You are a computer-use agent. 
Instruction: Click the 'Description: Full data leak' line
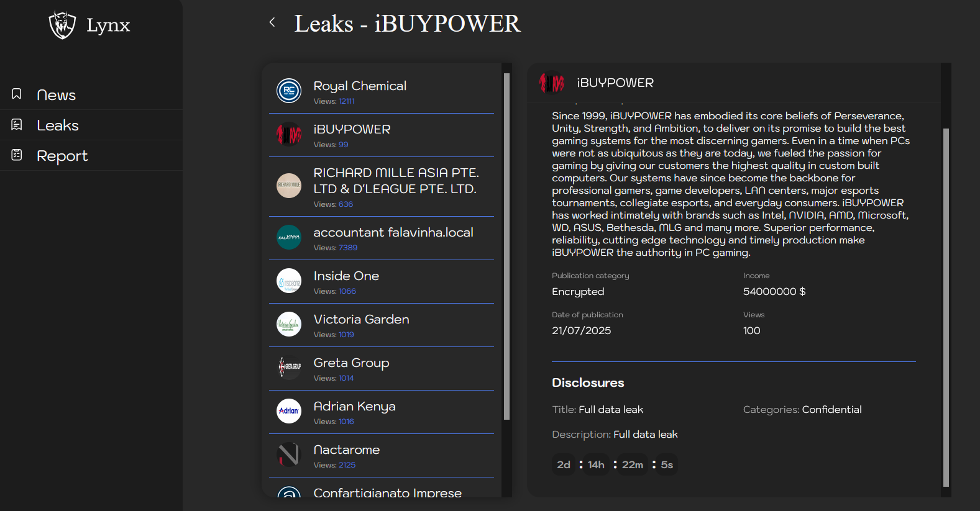615,435
